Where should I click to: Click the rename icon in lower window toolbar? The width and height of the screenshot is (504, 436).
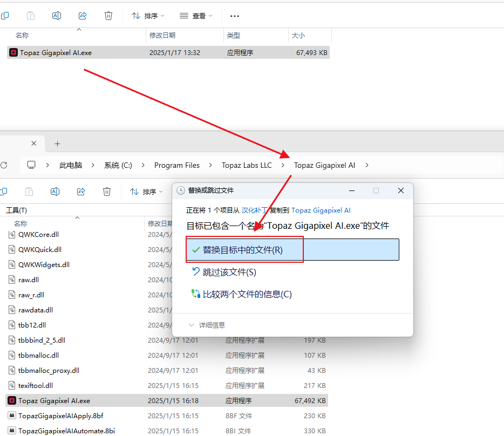(55, 192)
